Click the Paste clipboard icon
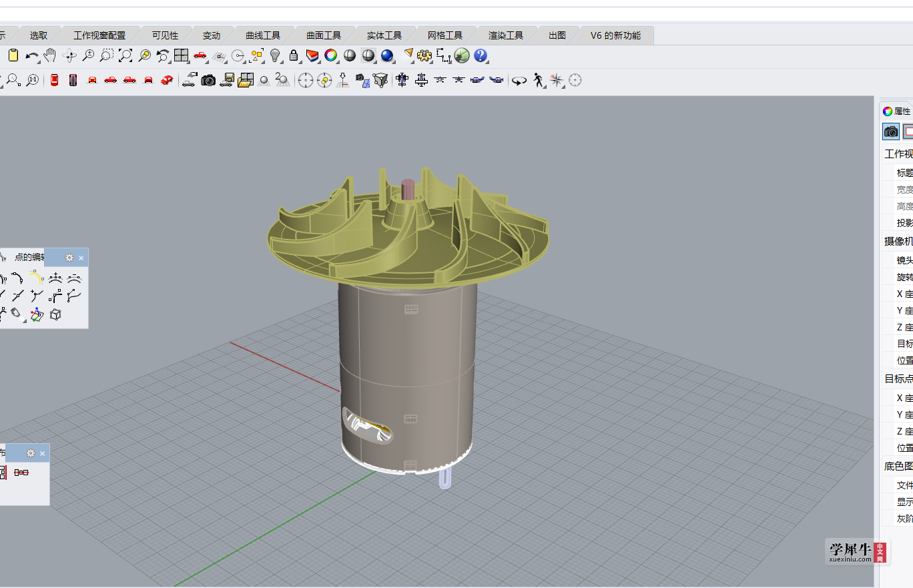This screenshot has width=913, height=588. (x=13, y=55)
